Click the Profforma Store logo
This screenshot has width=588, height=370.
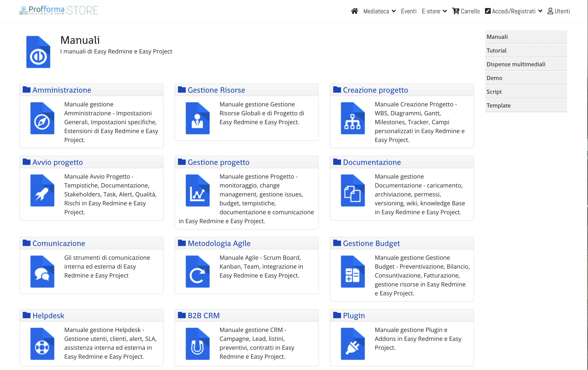(x=59, y=11)
